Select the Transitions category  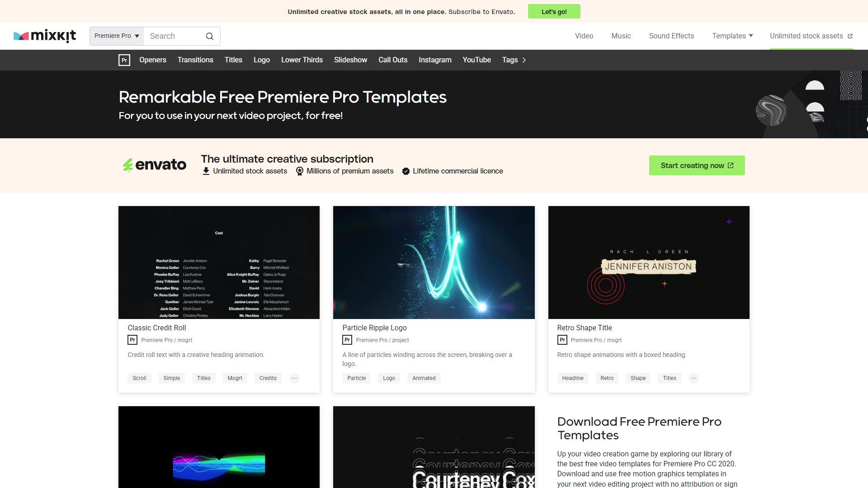click(x=195, y=60)
